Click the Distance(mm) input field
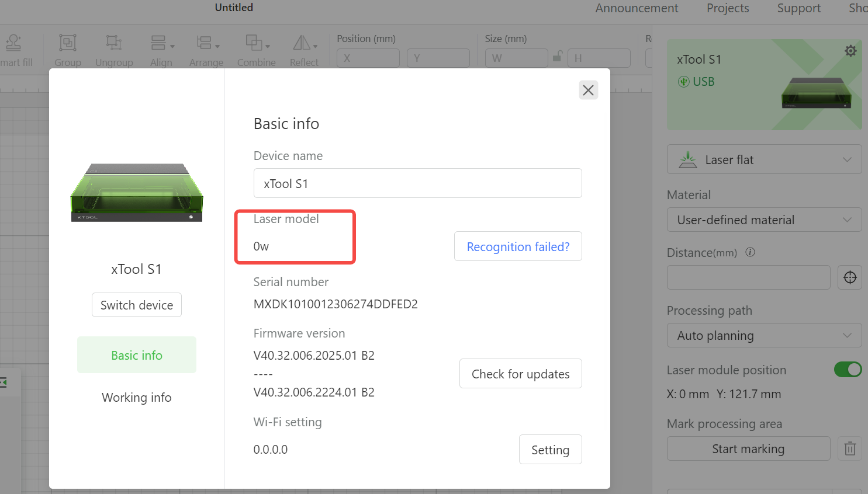This screenshot has width=868, height=494. 749,277
